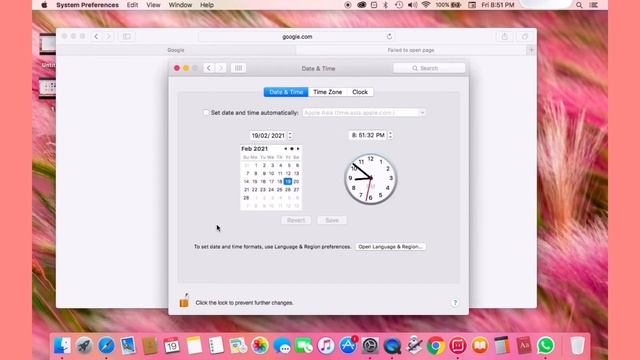Open Photos pinwheel icon in Dock
This screenshot has height=360, width=640.
[260, 346]
